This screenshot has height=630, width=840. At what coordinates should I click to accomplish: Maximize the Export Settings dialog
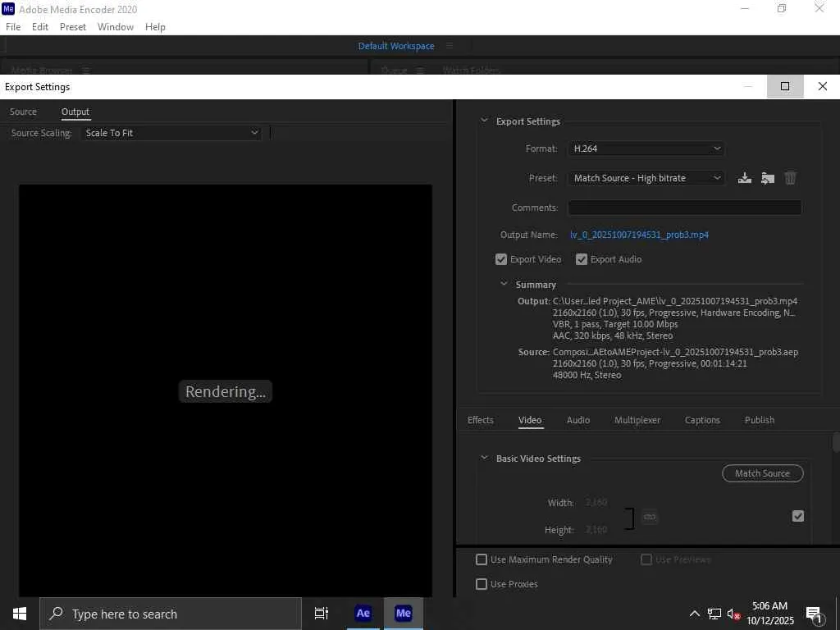pos(785,86)
